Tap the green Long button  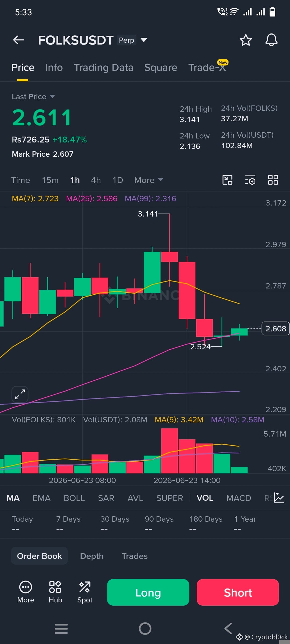click(148, 592)
